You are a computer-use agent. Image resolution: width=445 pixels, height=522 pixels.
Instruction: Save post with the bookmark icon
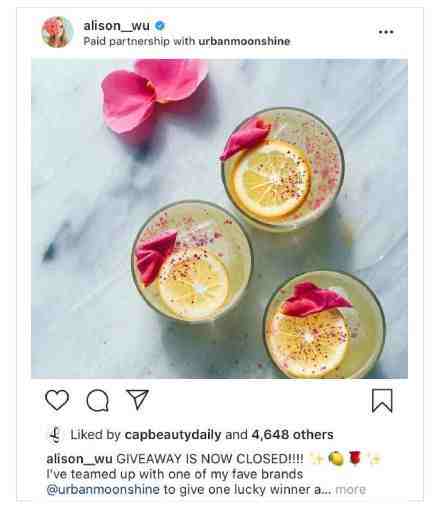[x=382, y=401]
